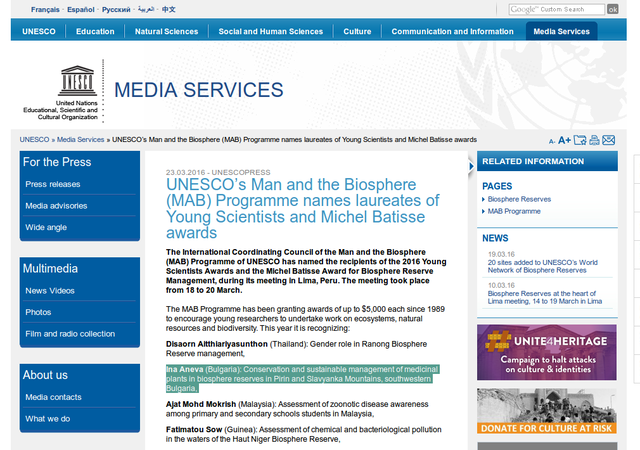Open Media contacts under About us
The height and width of the screenshot is (450, 640).
(x=53, y=397)
